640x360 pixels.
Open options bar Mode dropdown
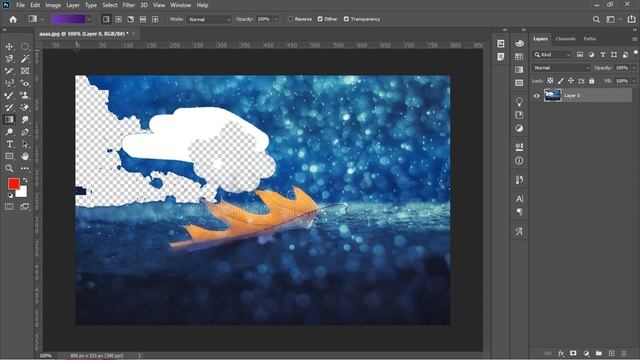pos(209,19)
